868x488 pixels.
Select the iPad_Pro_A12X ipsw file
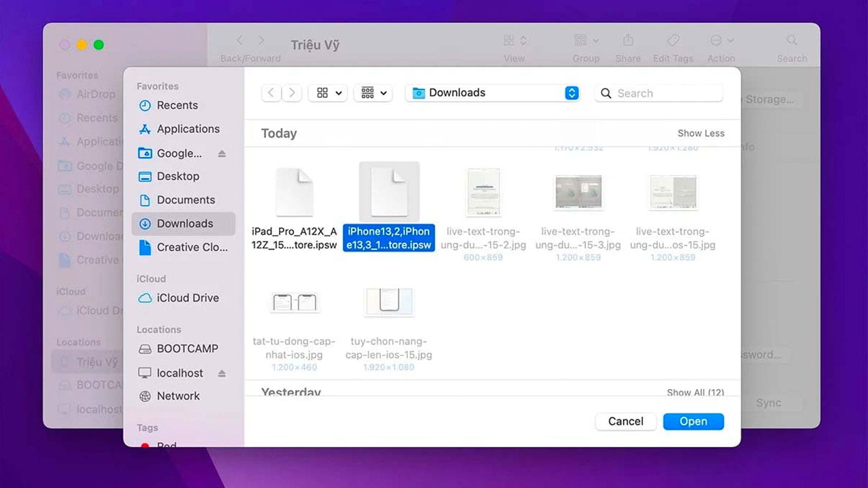(294, 192)
